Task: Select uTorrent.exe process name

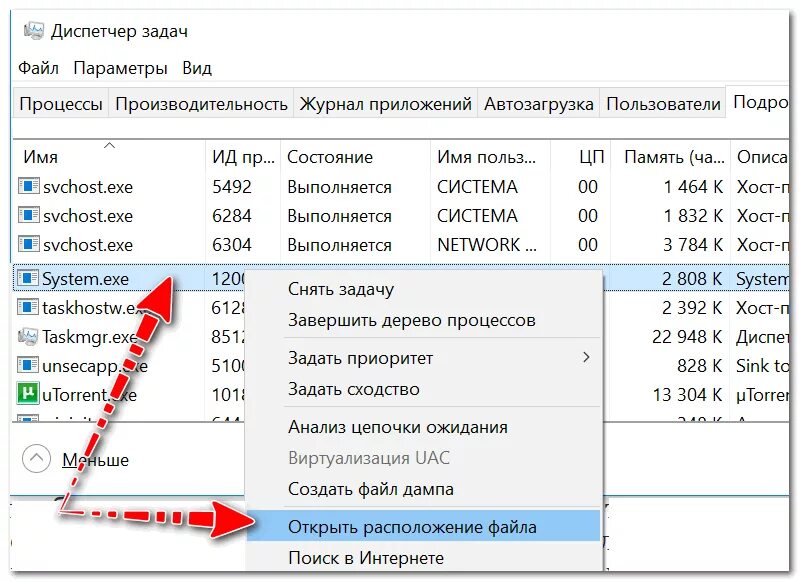Action: click(x=89, y=395)
